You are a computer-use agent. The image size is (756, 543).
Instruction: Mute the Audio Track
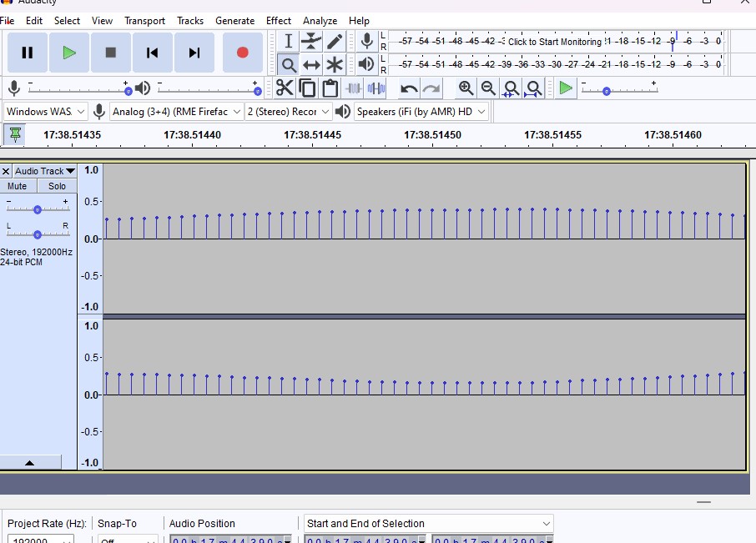(18, 186)
